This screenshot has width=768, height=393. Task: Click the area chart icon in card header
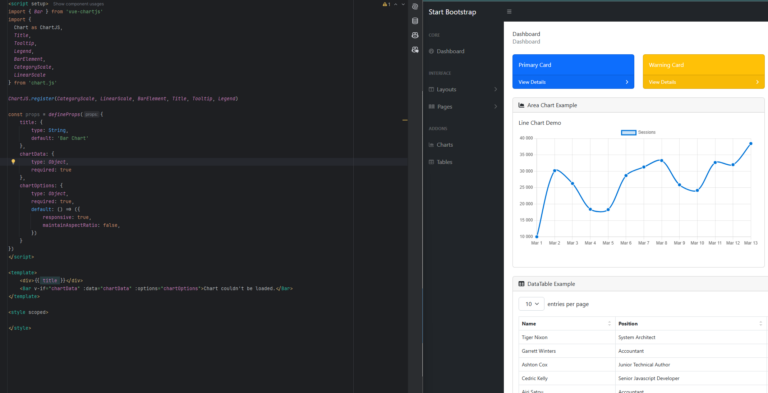point(521,105)
